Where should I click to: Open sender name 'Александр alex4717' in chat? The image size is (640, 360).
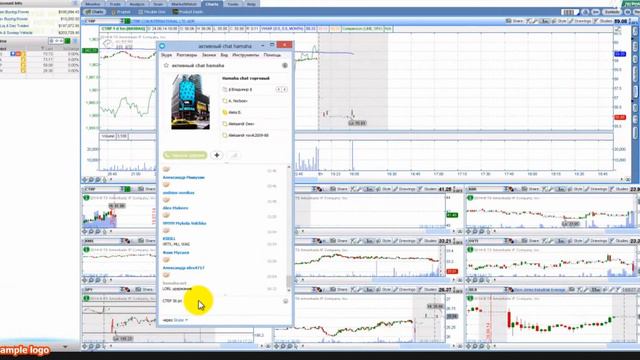click(x=184, y=268)
